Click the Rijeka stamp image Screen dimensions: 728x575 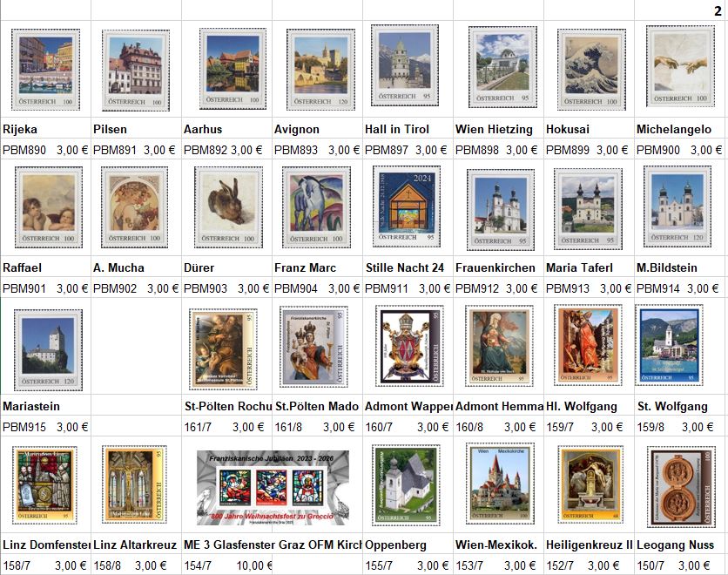[x=45, y=70]
